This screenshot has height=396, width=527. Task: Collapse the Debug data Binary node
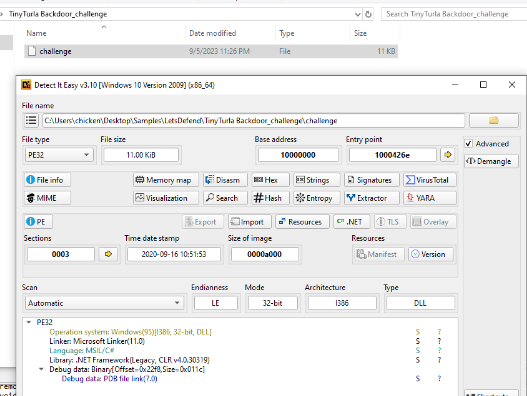(41, 369)
